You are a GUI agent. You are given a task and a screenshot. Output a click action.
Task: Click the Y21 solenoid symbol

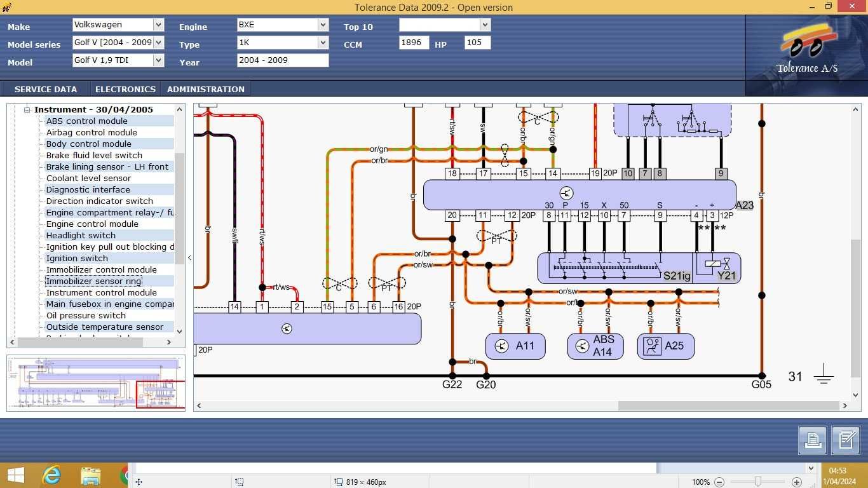tap(718, 268)
